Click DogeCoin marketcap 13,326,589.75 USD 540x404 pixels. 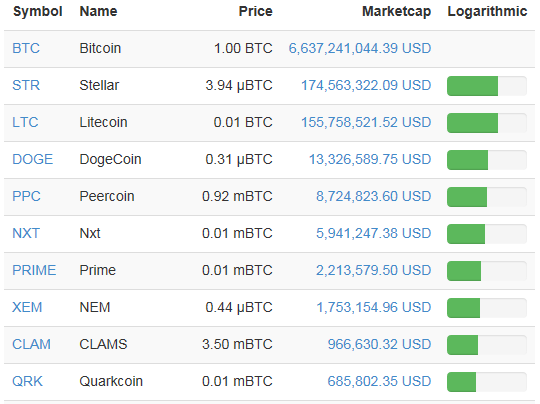pos(370,159)
